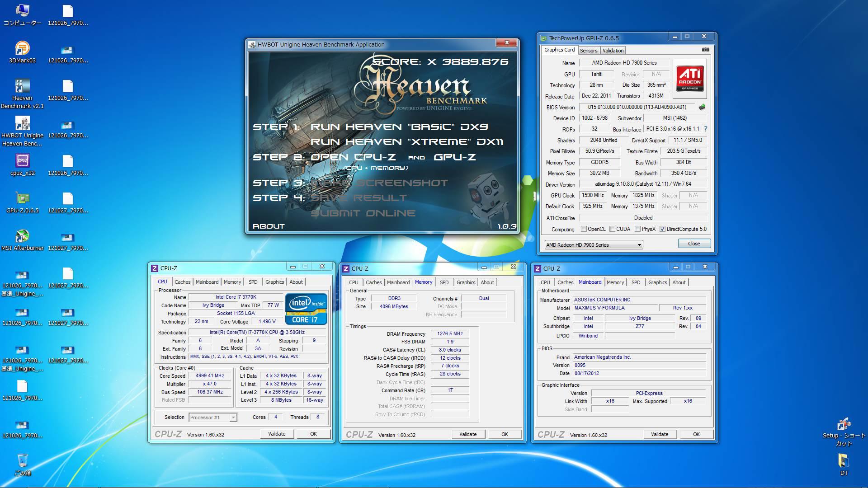868x488 pixels.
Task: Click the BIOS Version field in GPU-Z
Action: click(637, 107)
